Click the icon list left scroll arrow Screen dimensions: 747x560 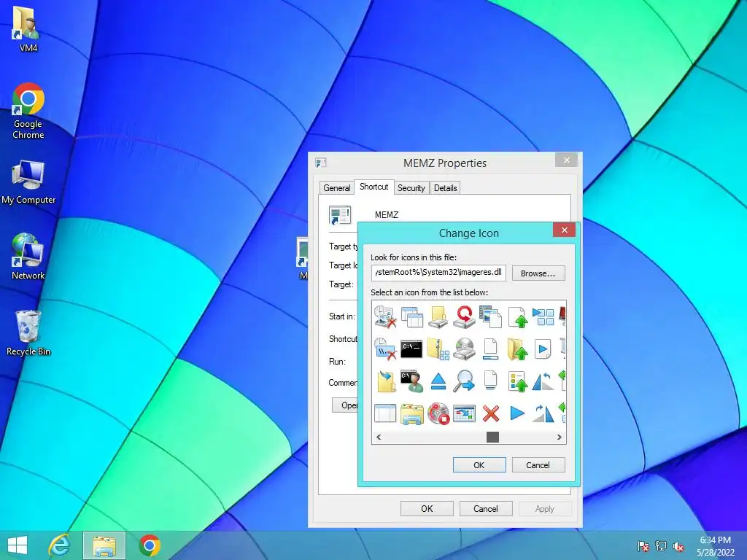click(x=379, y=437)
